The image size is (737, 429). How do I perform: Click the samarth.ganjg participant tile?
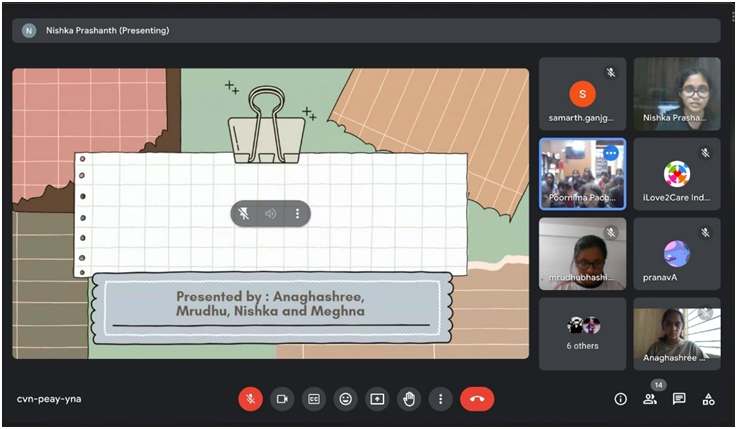583,93
